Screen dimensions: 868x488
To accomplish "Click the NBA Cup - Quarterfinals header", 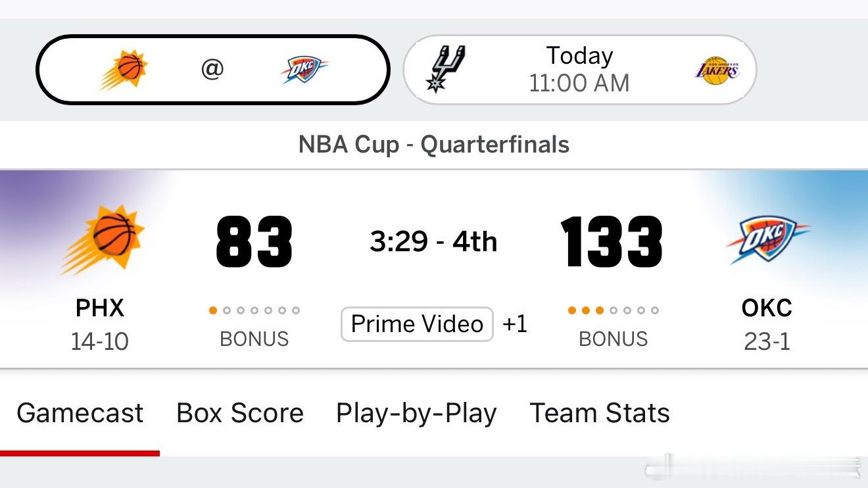I will pos(434,144).
